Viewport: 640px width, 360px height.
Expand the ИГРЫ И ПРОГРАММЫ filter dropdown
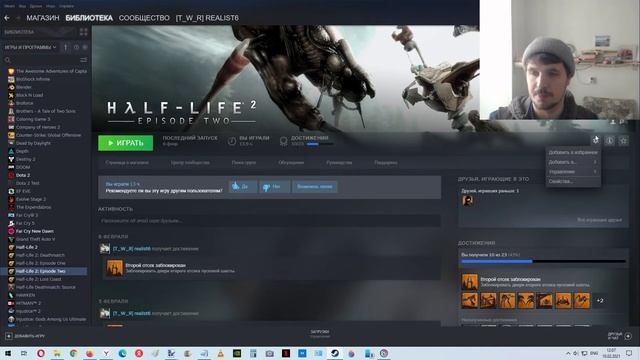click(x=30, y=47)
